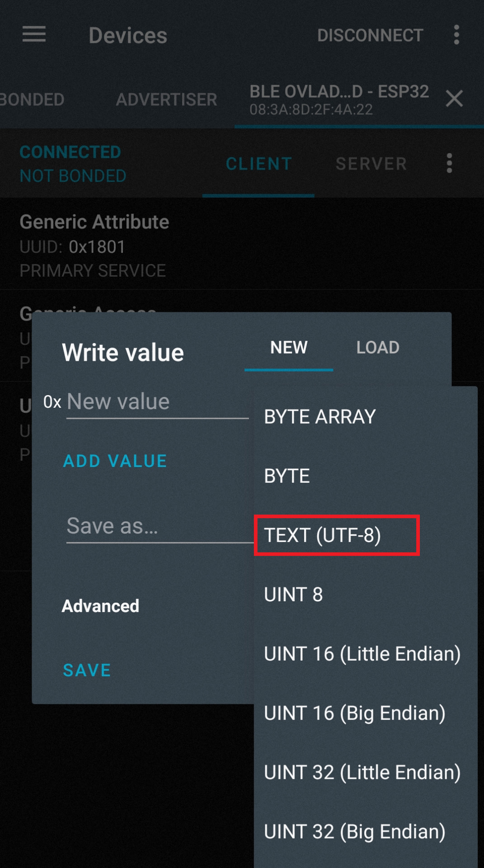Switch to the LOAD tab
Screen dimensions: 484x868
pyautogui.click(x=378, y=347)
